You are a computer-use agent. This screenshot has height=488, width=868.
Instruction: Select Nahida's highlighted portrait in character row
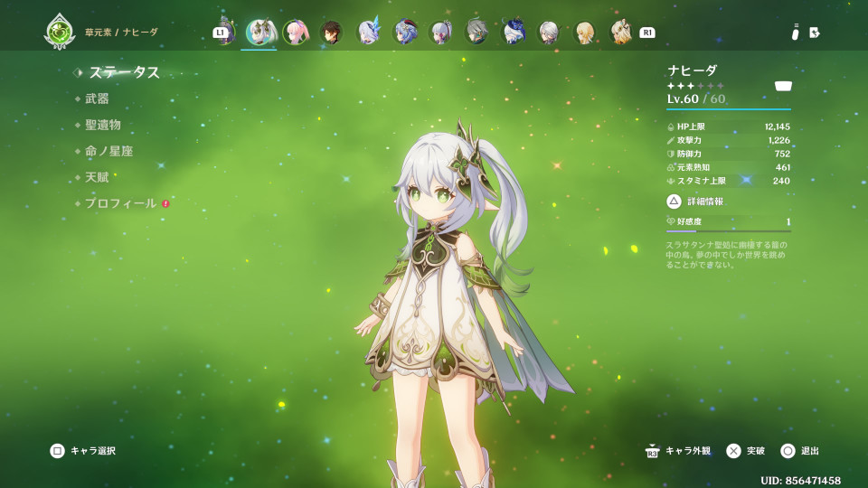(x=259, y=33)
